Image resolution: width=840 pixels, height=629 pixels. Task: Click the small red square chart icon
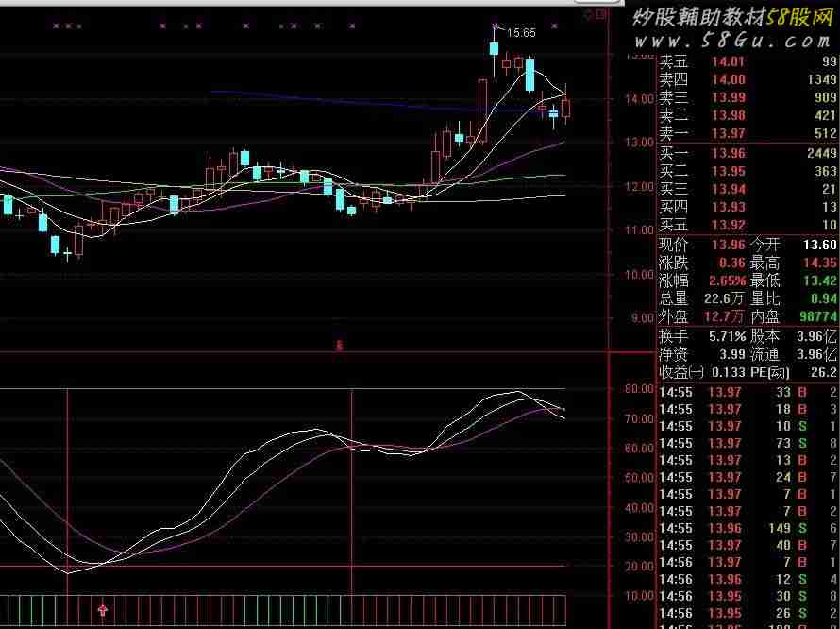click(x=601, y=14)
